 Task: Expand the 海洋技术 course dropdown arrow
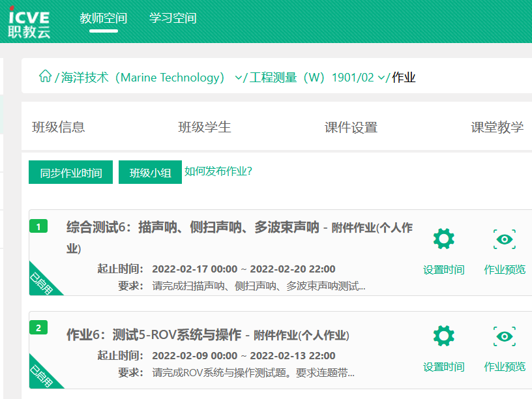coord(238,78)
